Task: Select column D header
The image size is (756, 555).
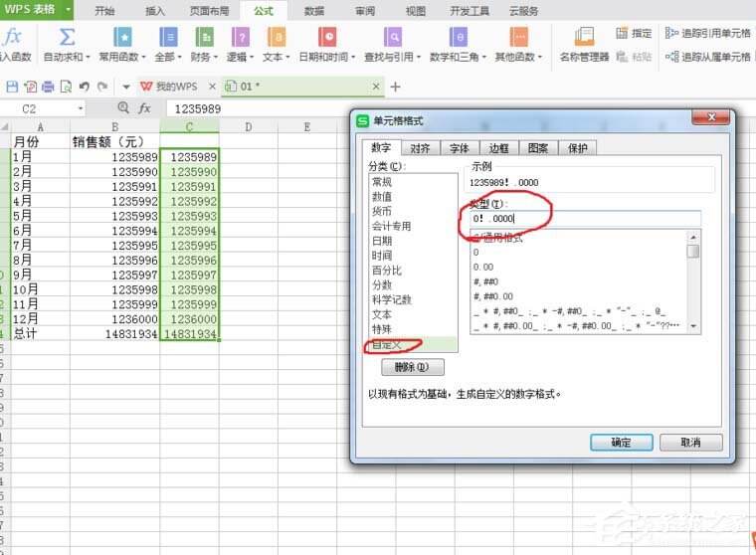Action: point(248,127)
